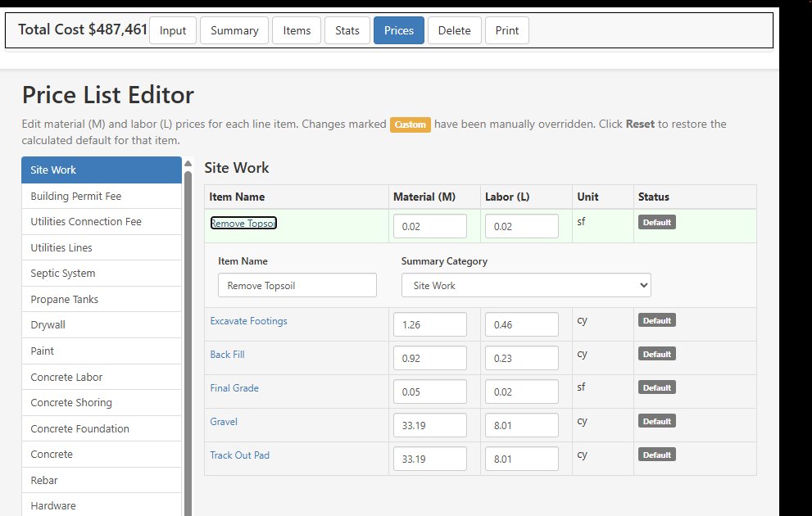
Task: Click the Gravel item link
Action: [x=223, y=421]
